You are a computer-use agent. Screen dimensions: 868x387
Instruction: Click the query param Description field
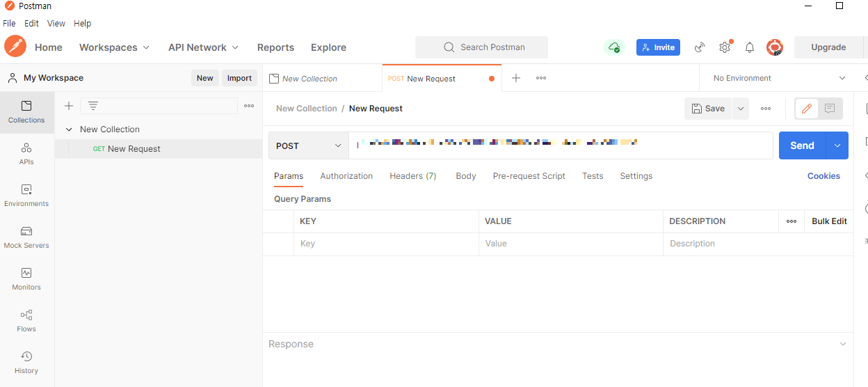(758, 244)
